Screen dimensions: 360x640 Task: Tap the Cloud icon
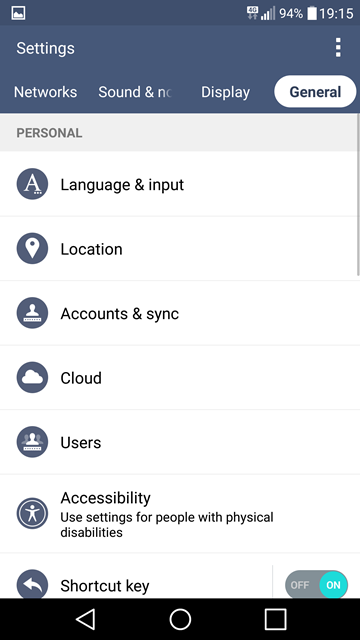tap(32, 378)
